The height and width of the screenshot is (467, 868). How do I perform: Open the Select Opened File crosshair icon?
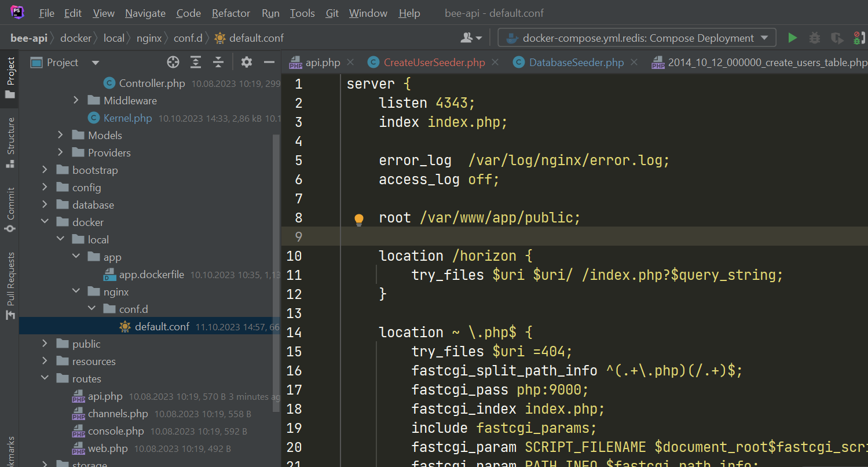(173, 62)
